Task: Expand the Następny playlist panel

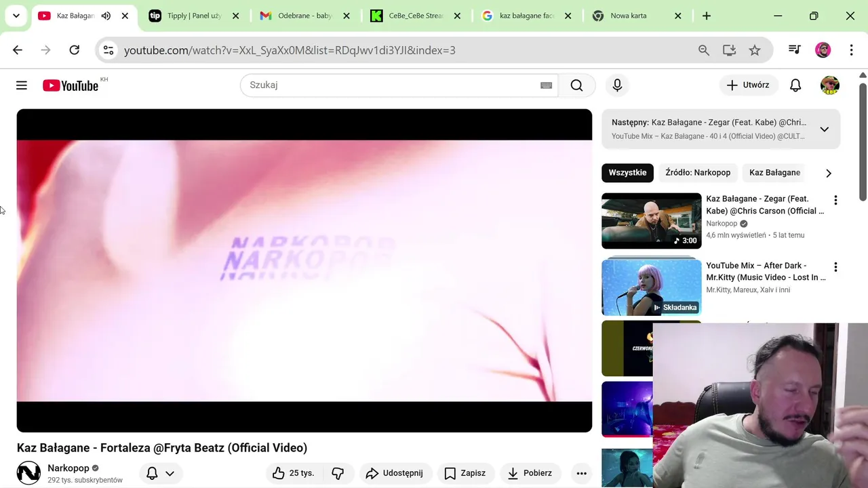Action: pos(825,129)
